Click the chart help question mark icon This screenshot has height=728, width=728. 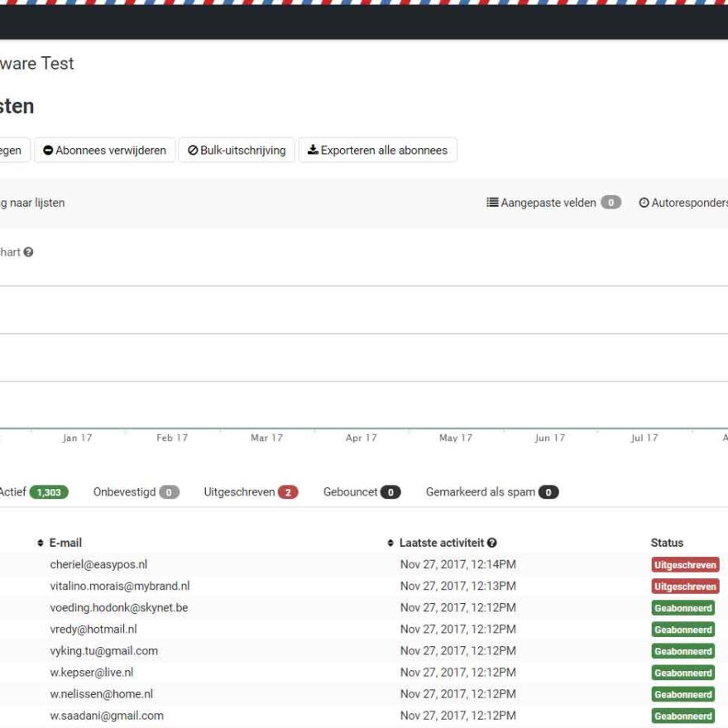[x=28, y=252]
